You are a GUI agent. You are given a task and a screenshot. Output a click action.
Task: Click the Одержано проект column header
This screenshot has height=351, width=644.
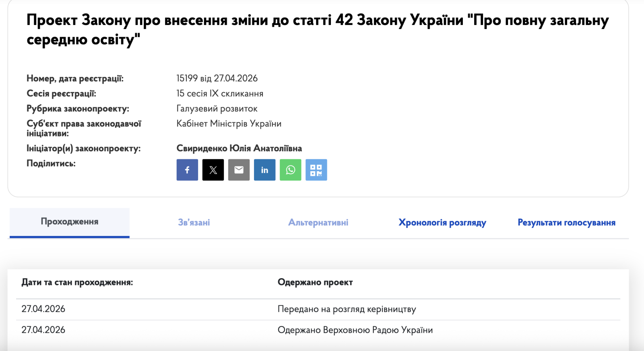315,283
